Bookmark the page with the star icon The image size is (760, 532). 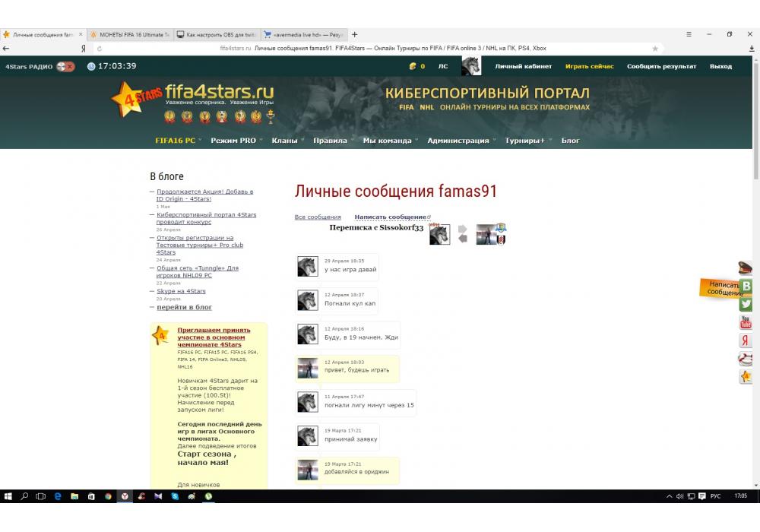click(655, 48)
